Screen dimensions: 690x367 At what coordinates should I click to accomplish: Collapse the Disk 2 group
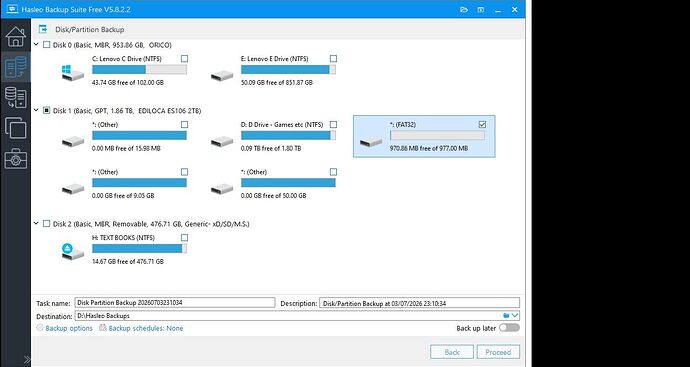37,224
